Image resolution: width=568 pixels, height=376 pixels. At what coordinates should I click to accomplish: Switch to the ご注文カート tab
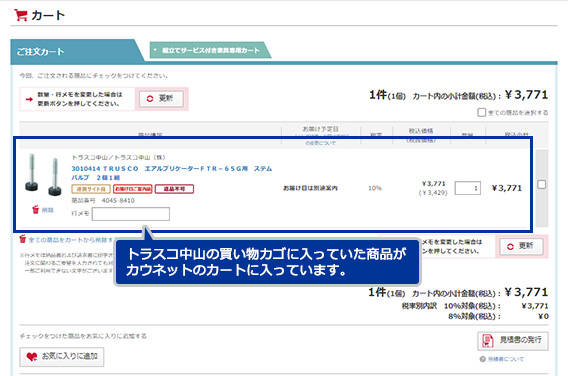77,51
